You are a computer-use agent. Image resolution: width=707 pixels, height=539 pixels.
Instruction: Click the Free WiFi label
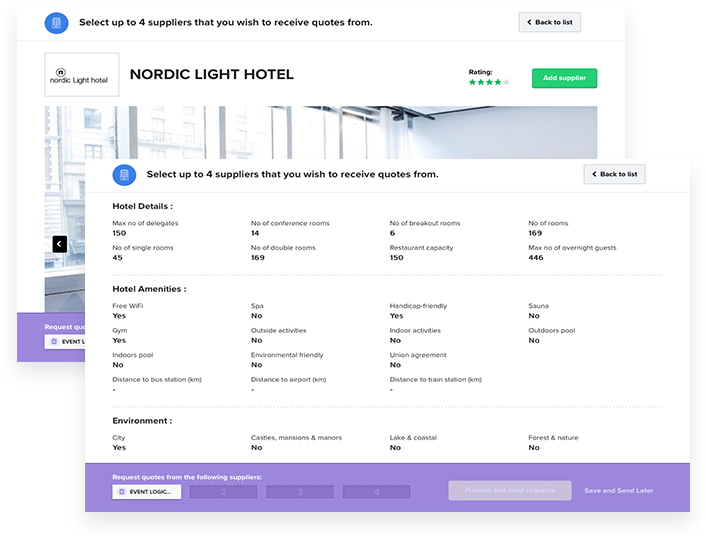128,306
